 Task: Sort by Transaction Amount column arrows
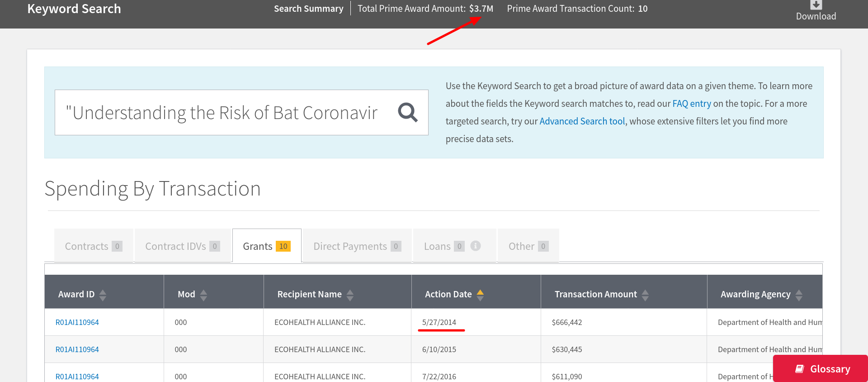645,295
